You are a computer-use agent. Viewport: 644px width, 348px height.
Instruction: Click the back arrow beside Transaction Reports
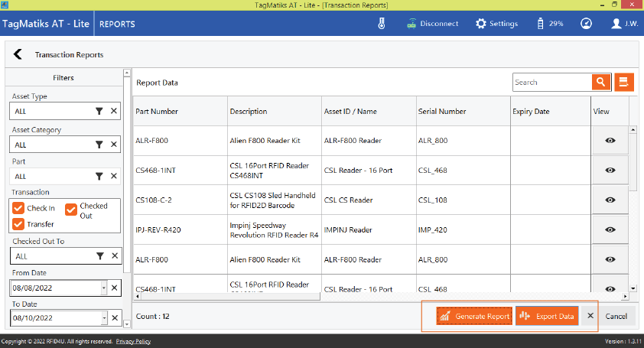[18, 54]
